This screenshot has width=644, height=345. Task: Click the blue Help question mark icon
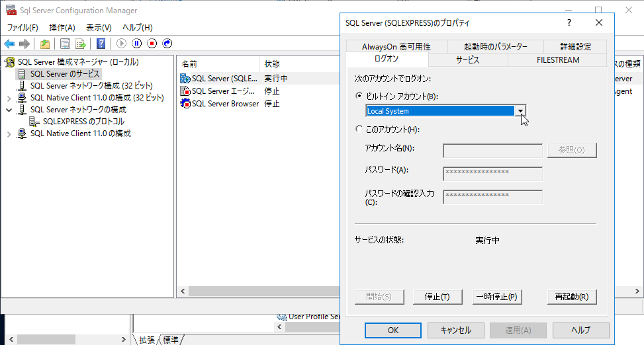(x=101, y=44)
